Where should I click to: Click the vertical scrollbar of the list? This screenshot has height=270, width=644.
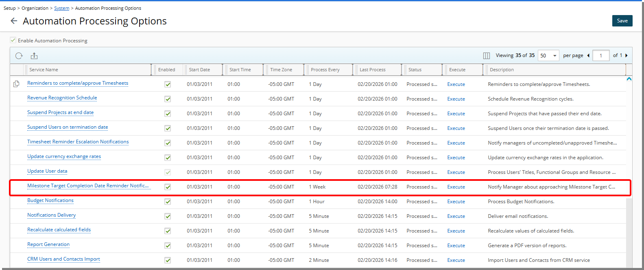pyautogui.click(x=629, y=171)
